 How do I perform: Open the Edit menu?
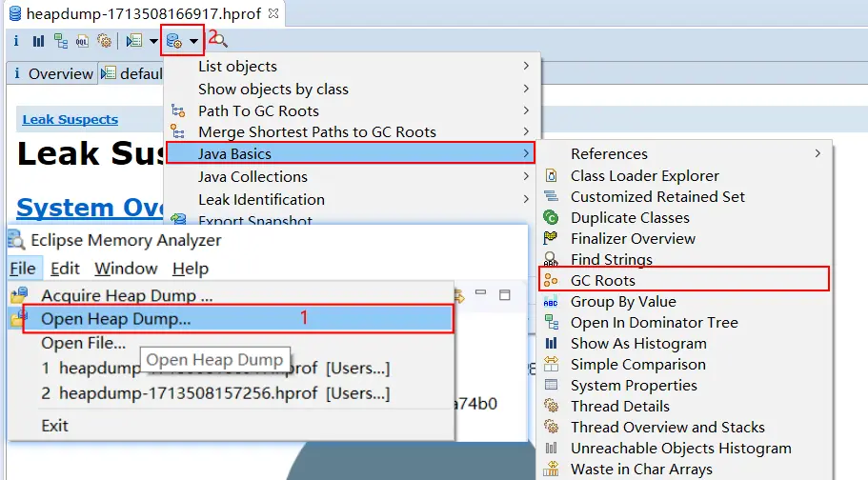[66, 269]
